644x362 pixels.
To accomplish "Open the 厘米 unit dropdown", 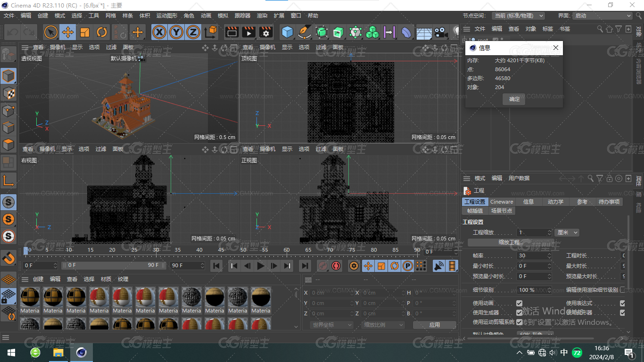I will pos(567,232).
